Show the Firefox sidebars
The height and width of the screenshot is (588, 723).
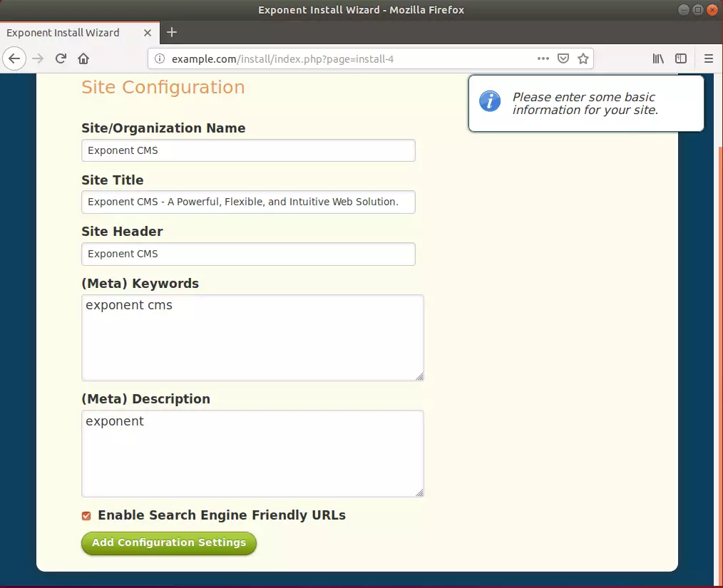click(681, 58)
